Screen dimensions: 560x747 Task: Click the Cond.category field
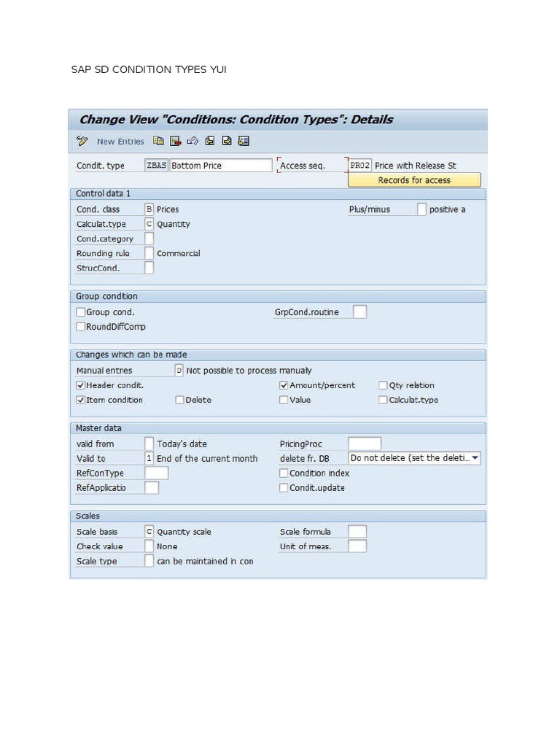click(149, 239)
